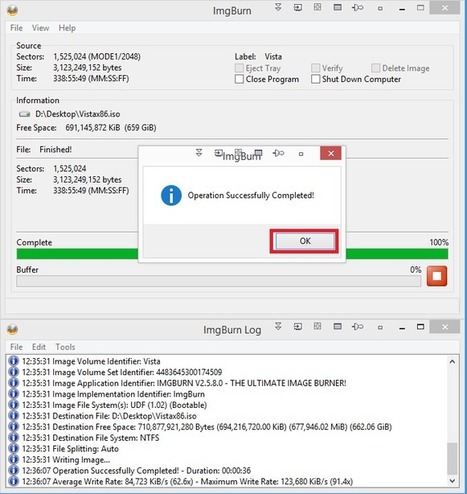Open the File menu in ImgBurn
Image resolution: width=467 pixels, height=494 pixels.
pos(16,28)
